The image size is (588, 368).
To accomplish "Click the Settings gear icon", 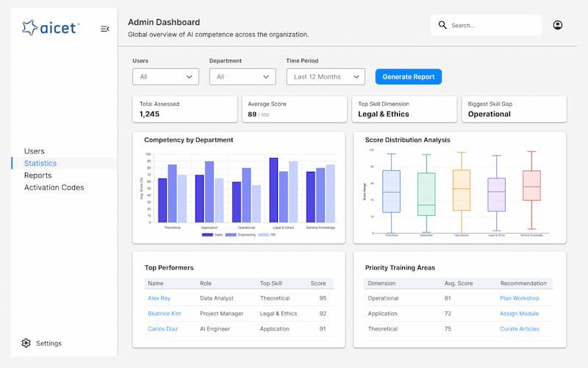I will [26, 343].
